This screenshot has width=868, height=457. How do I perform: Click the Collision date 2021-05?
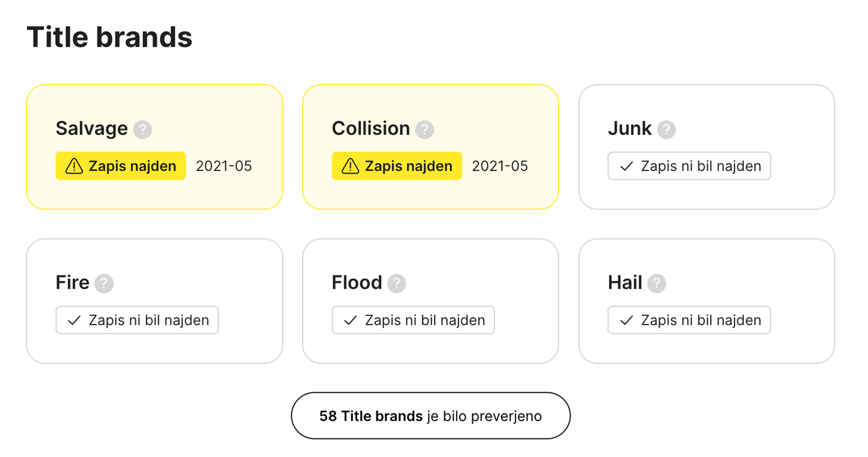500,166
